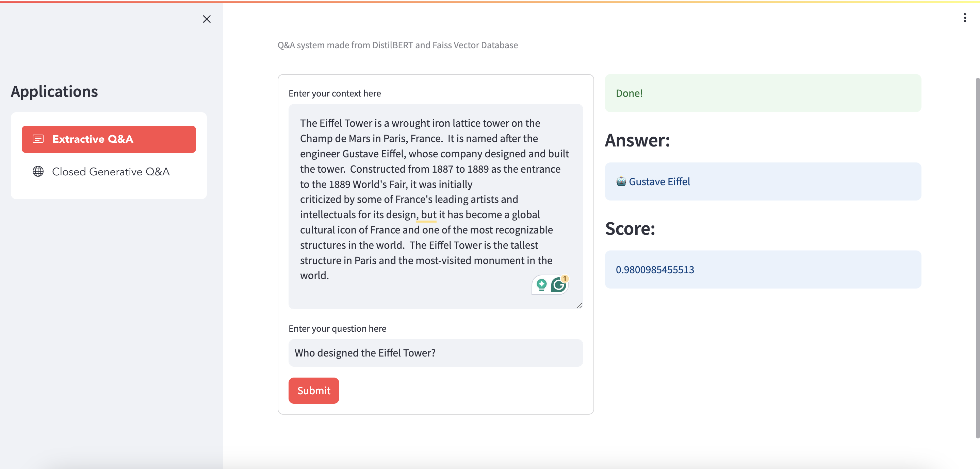Click the globe icon for Closed Generative Q&A
The width and height of the screenshot is (980, 469).
[38, 171]
